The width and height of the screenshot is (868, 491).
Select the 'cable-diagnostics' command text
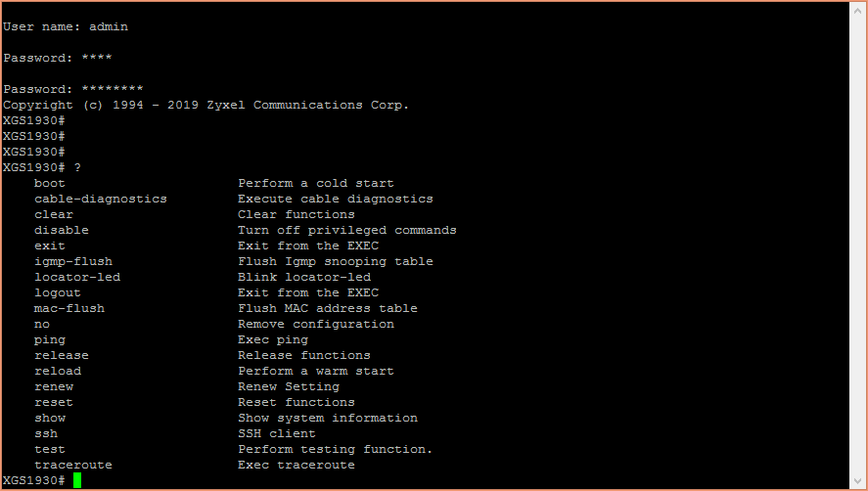point(100,199)
